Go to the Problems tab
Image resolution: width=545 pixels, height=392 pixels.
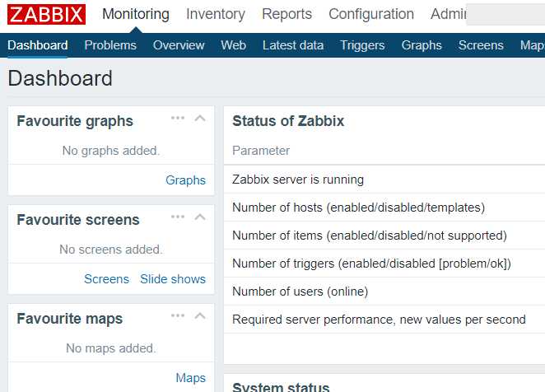(110, 45)
